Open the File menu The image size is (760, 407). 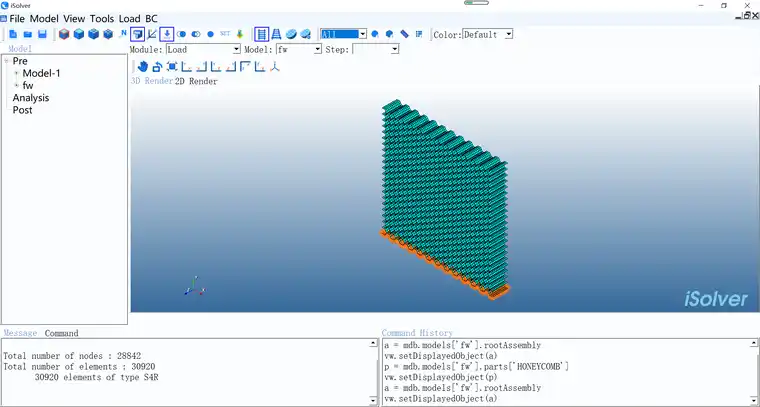(x=17, y=19)
